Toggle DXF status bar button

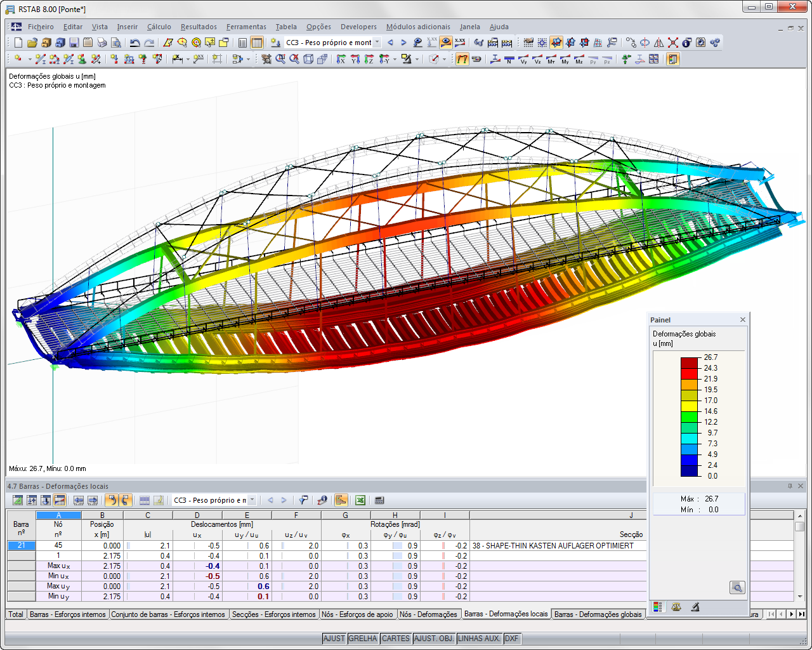511,639
